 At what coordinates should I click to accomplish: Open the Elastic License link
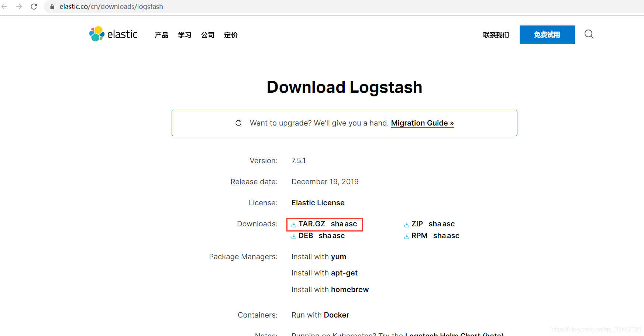coord(318,203)
